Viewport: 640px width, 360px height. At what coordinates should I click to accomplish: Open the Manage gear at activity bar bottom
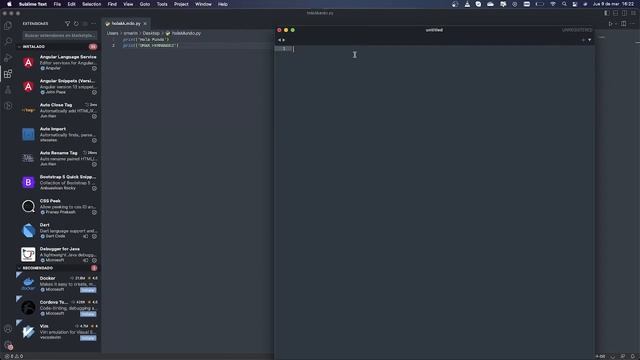(x=8, y=345)
